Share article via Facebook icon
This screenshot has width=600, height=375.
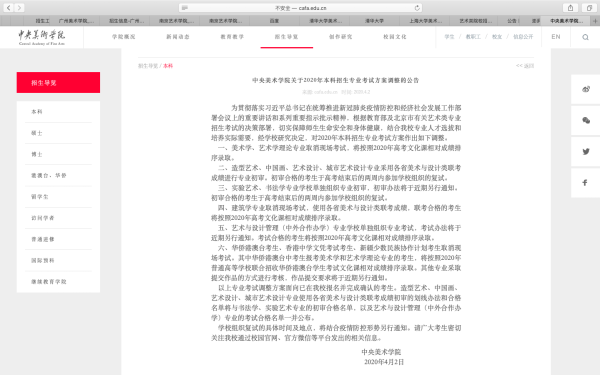pyautogui.click(x=585, y=183)
